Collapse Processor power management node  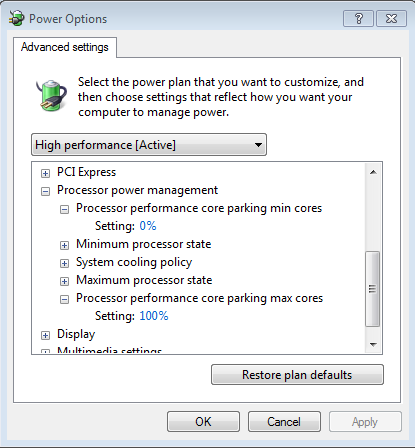(45, 191)
